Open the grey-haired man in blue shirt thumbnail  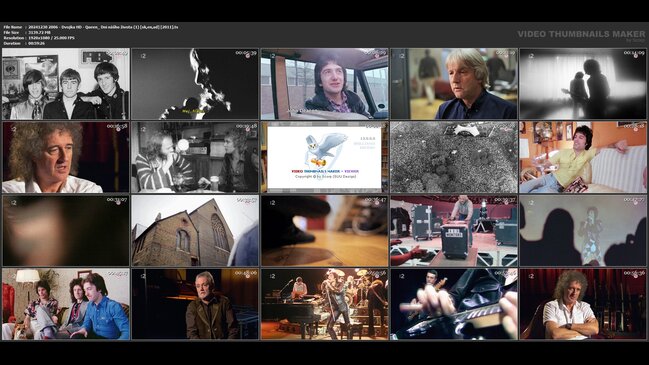[x=454, y=84]
